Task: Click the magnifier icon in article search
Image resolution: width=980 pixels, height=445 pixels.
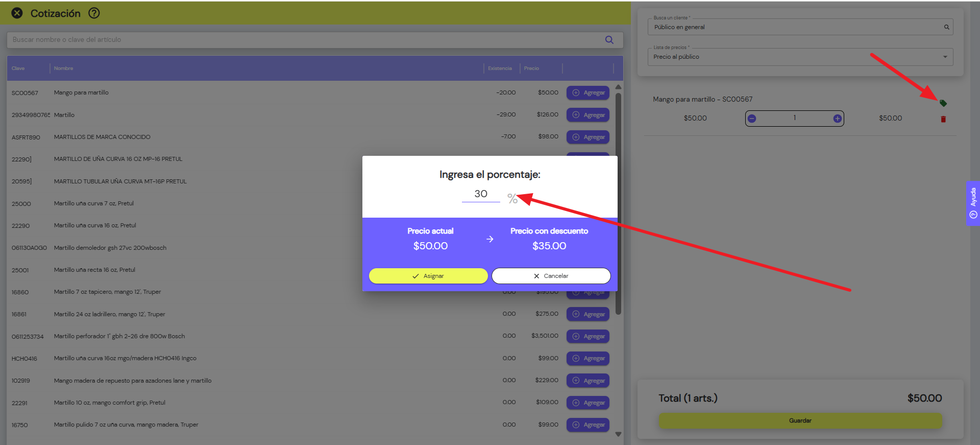Action: click(x=609, y=40)
